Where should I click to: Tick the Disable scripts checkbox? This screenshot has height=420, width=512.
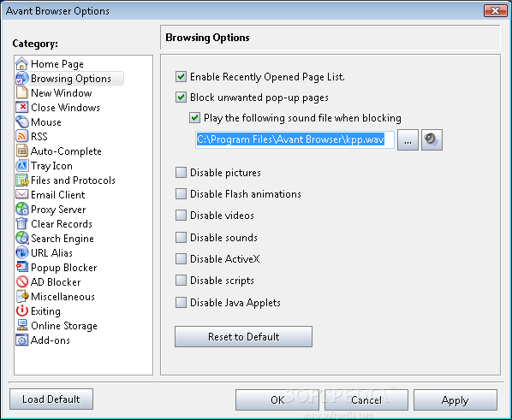[181, 281]
